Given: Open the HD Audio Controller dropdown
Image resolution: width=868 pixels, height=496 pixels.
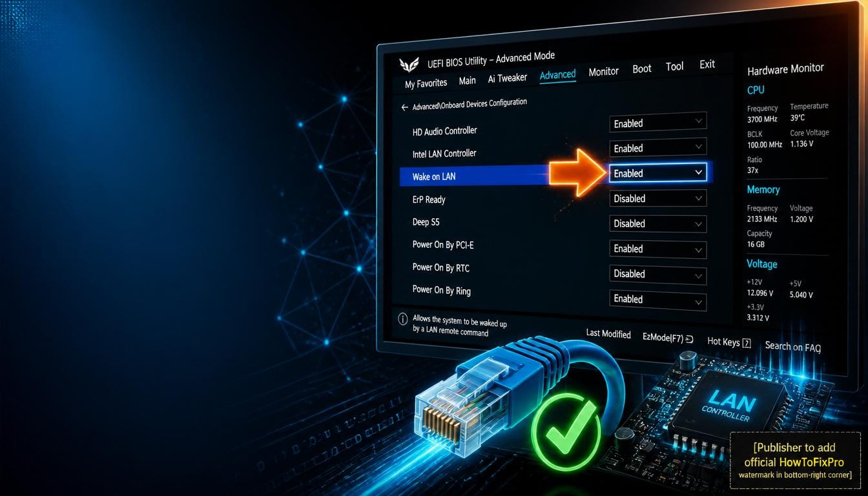Looking at the screenshot, I should point(657,122).
